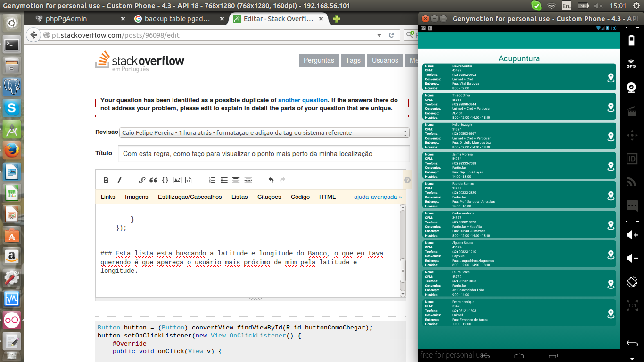Image resolution: width=644 pixels, height=362 pixels.
Task: Show Links help tab in editor
Action: (108, 197)
